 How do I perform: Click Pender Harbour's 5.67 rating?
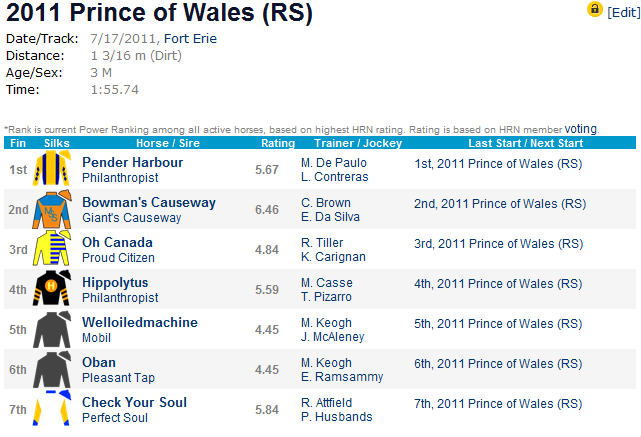267,170
